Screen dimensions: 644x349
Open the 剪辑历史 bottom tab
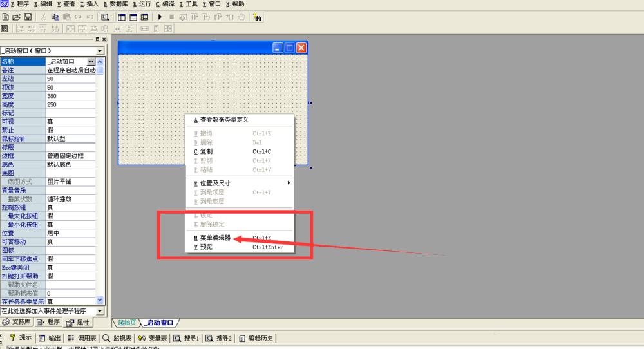256,338
